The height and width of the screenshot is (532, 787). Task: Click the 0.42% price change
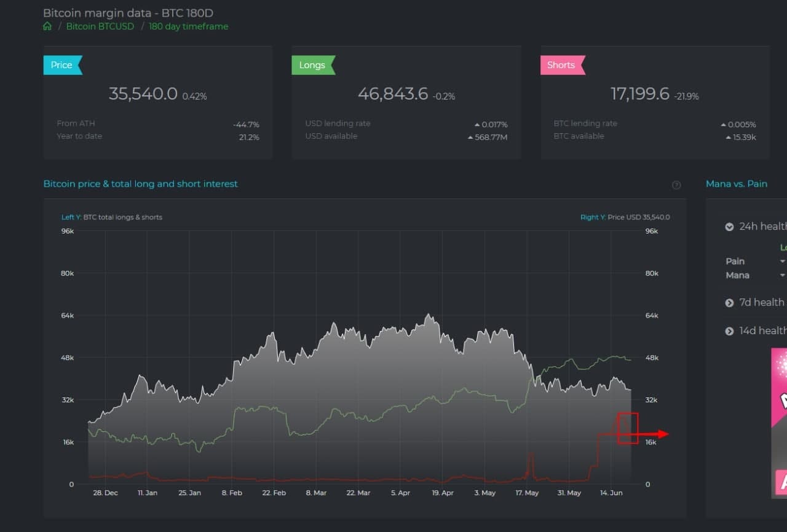pos(195,96)
